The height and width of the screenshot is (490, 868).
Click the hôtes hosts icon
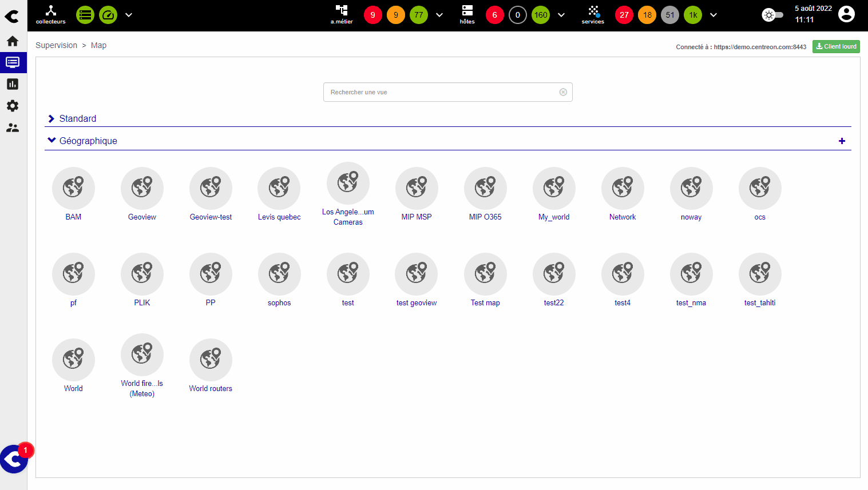click(467, 14)
